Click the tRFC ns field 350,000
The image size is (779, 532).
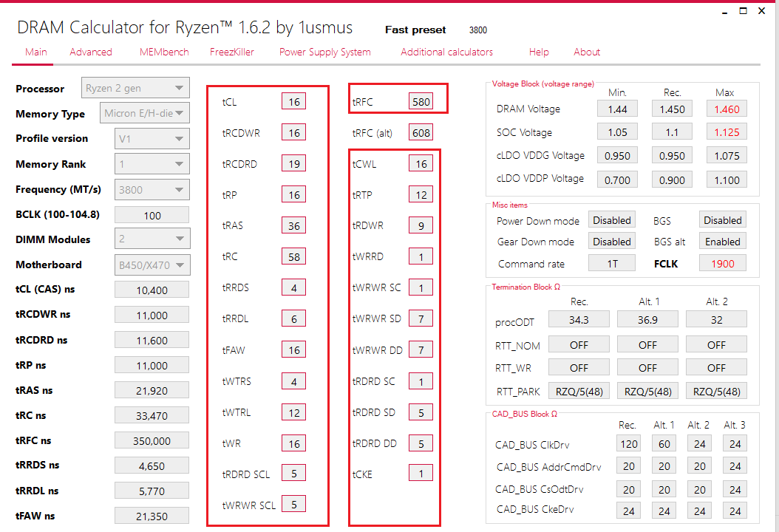coord(152,440)
